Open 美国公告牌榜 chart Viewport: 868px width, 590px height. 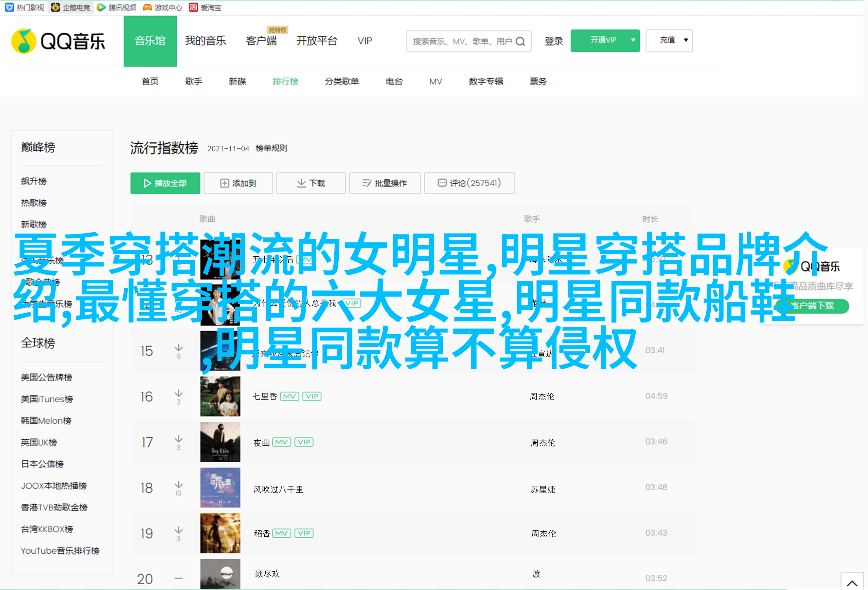pyautogui.click(x=47, y=377)
